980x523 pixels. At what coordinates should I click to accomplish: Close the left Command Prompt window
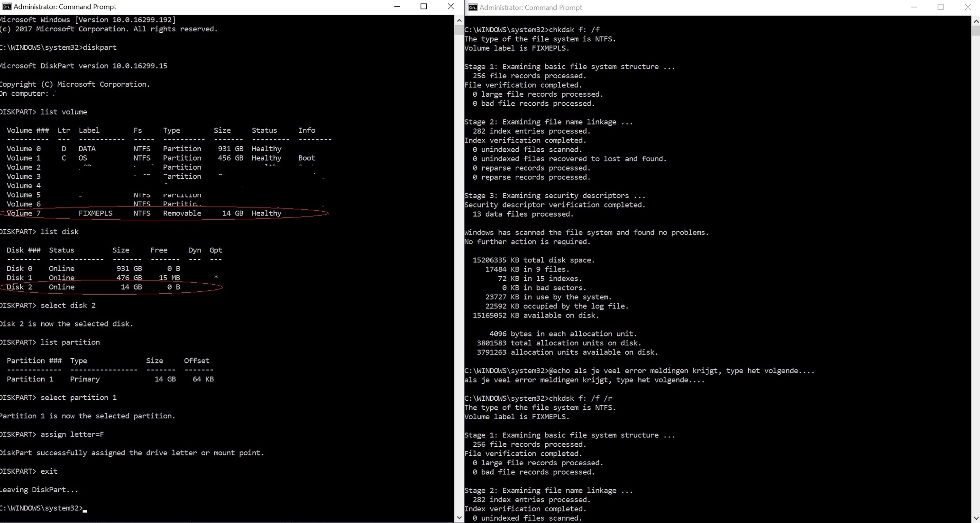(450, 7)
